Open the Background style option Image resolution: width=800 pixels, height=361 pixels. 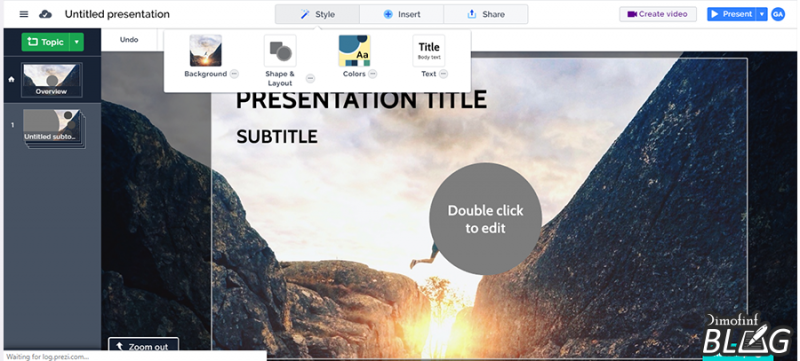[206, 56]
